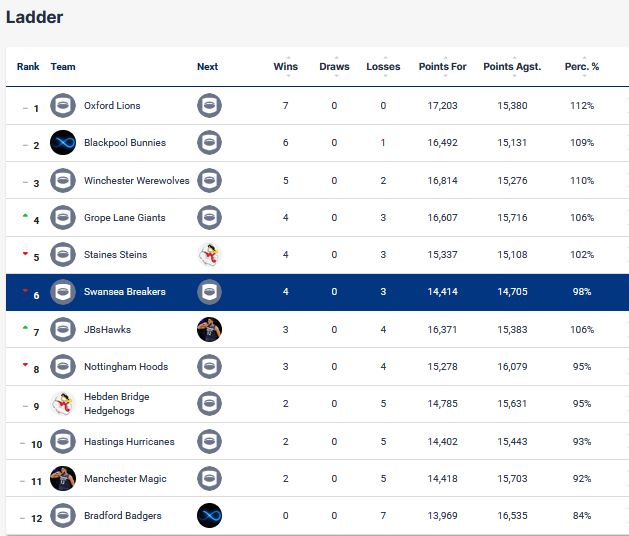This screenshot has width=629, height=536.
Task: Sort ladder by Points Agst. column
Action: pos(512,67)
